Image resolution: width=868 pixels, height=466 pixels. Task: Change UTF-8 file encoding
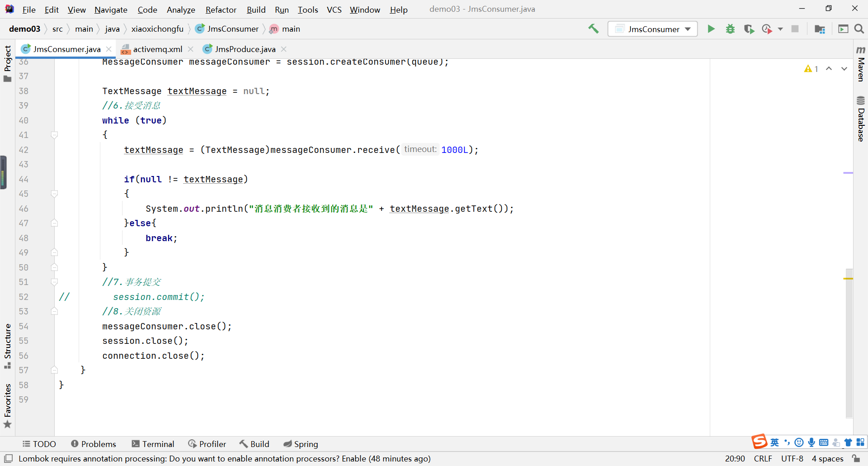[792, 459]
